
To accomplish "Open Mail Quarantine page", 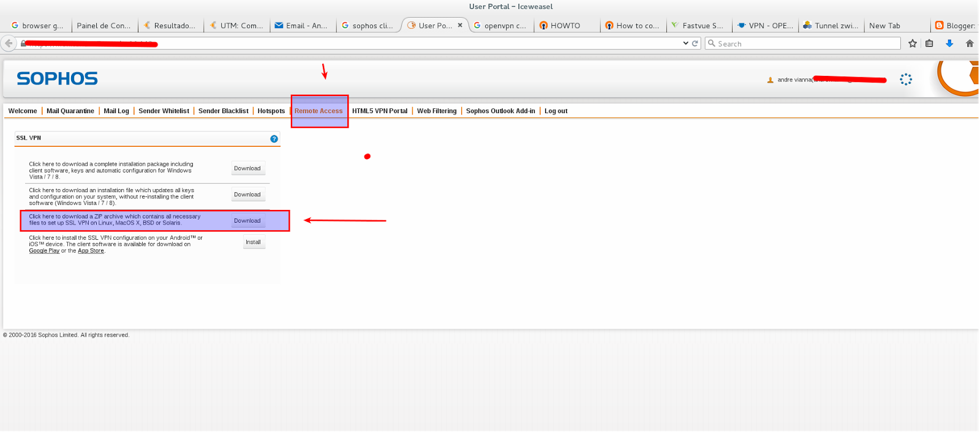I will coord(70,111).
